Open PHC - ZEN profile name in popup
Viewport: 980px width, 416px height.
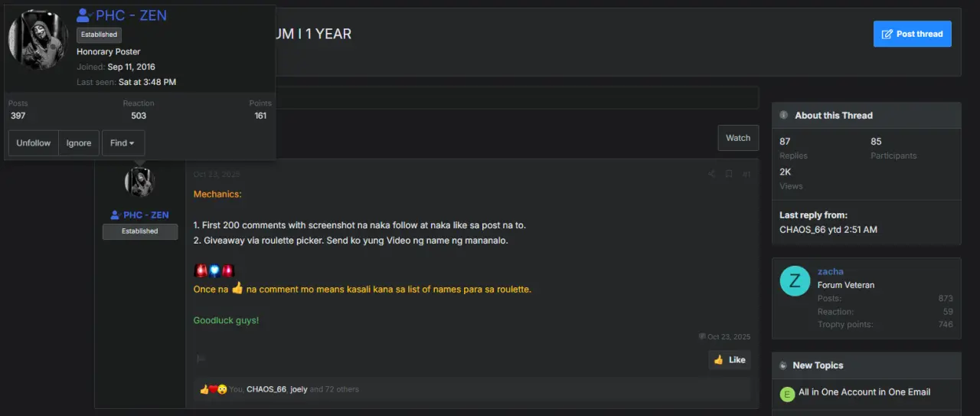tap(131, 15)
